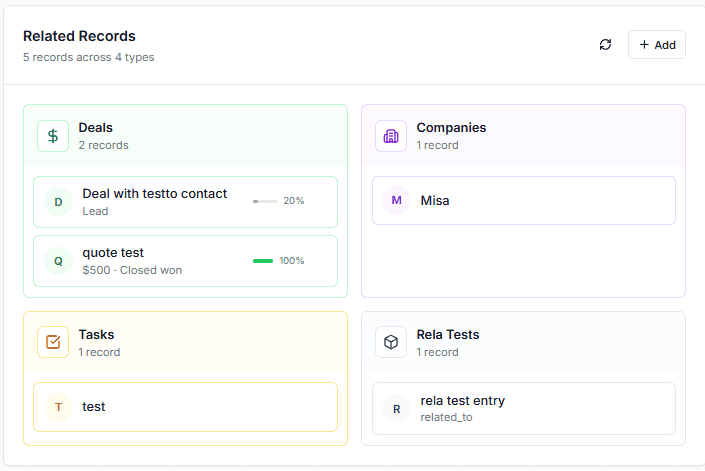
Task: Click the green D avatar icon
Action: (58, 202)
